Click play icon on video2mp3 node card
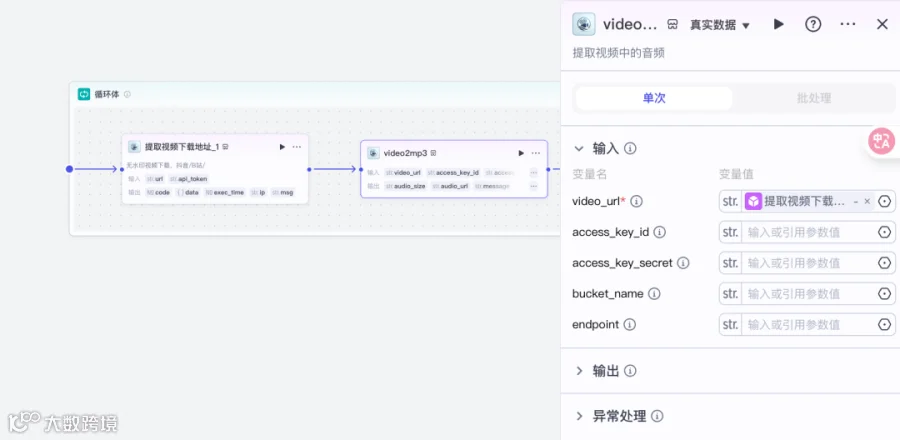The image size is (900, 440). click(x=521, y=153)
